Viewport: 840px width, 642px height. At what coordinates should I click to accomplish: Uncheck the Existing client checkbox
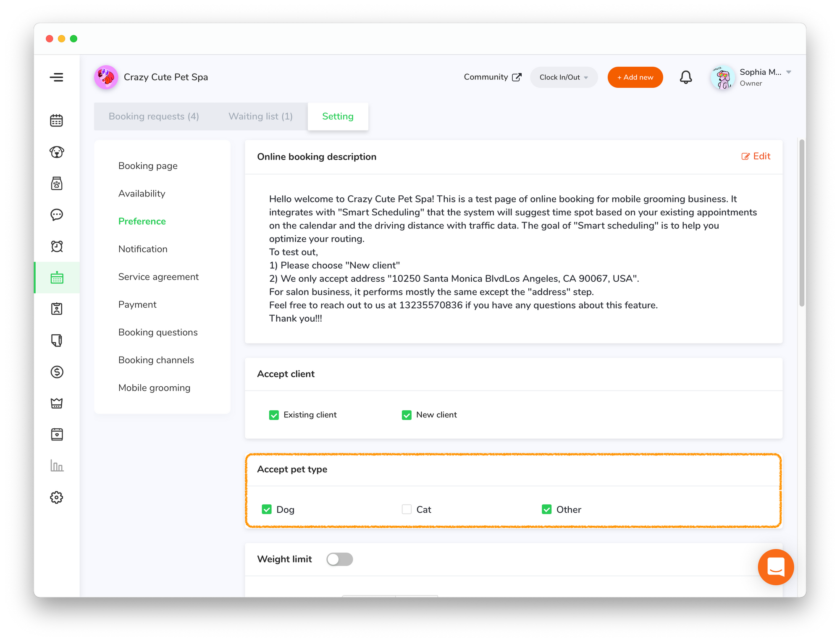pyautogui.click(x=274, y=415)
